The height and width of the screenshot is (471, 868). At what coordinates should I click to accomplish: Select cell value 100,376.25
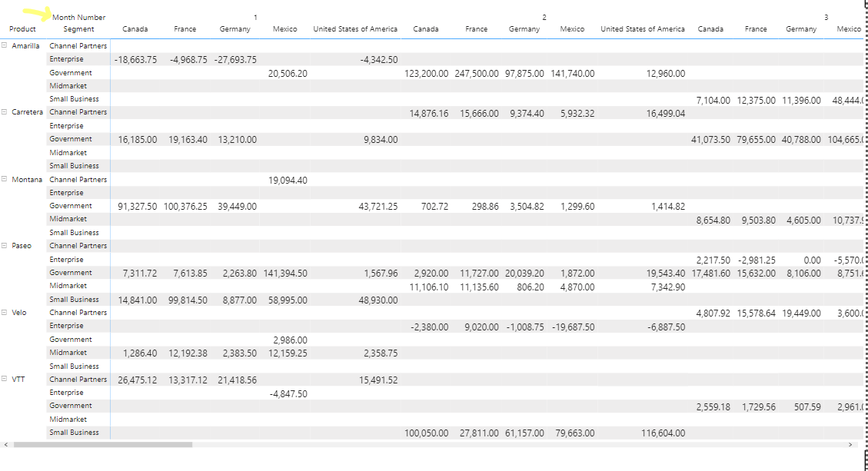[185, 207]
